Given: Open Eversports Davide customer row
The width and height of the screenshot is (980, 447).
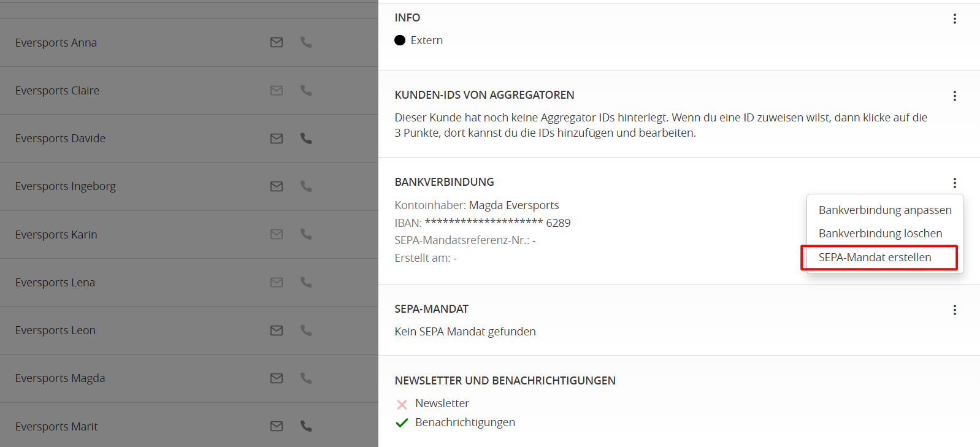Looking at the screenshot, I should 189,139.
